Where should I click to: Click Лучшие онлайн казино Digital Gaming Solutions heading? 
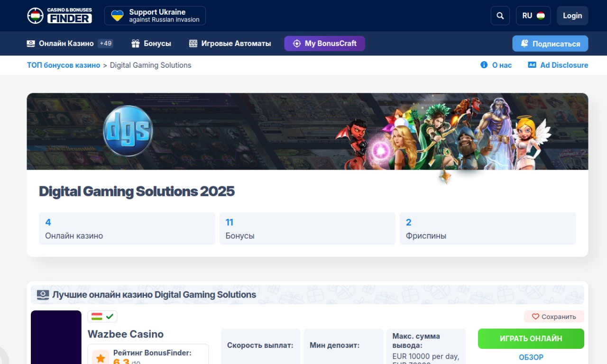tap(154, 295)
